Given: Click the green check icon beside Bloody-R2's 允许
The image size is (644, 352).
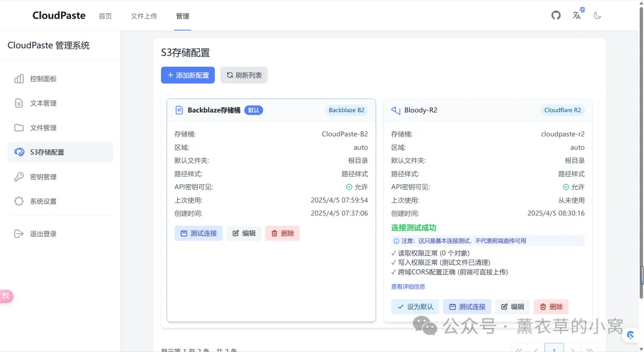Looking at the screenshot, I should coord(566,187).
